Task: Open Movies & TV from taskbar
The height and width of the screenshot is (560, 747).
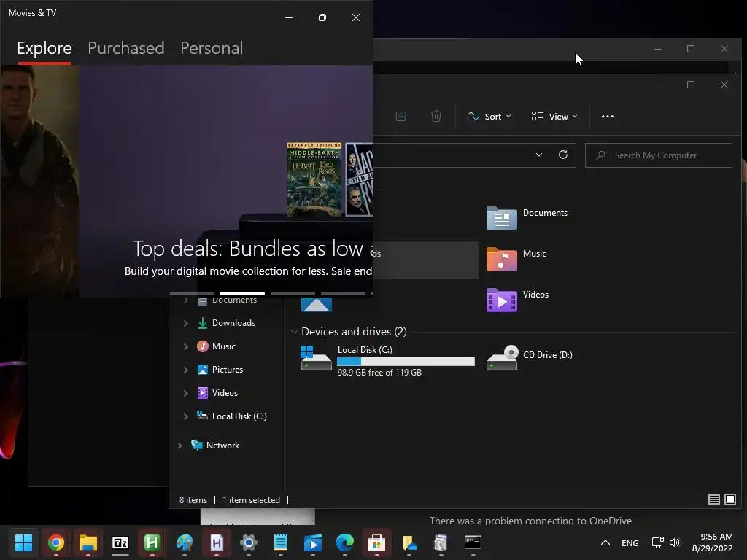Action: tap(312, 542)
